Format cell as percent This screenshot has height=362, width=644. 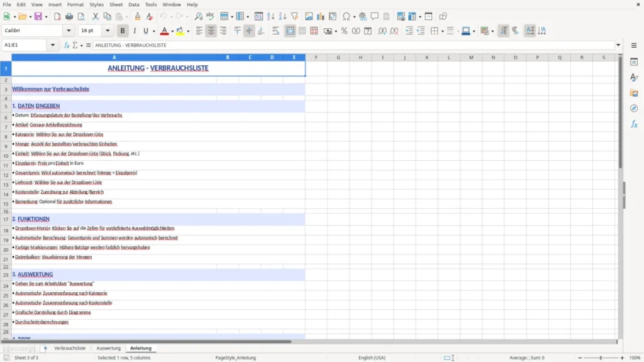[x=344, y=31]
